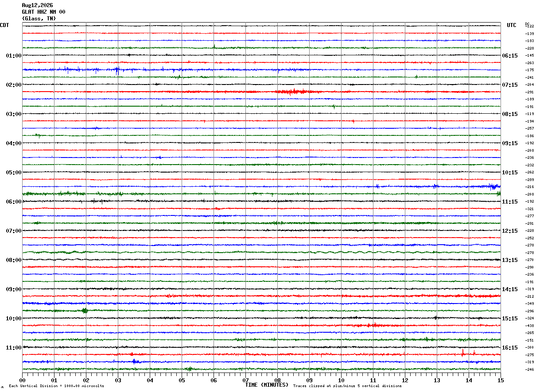Click minute 00 on the bottom time axis
The image size is (536, 392).
pyautogui.click(x=22, y=380)
